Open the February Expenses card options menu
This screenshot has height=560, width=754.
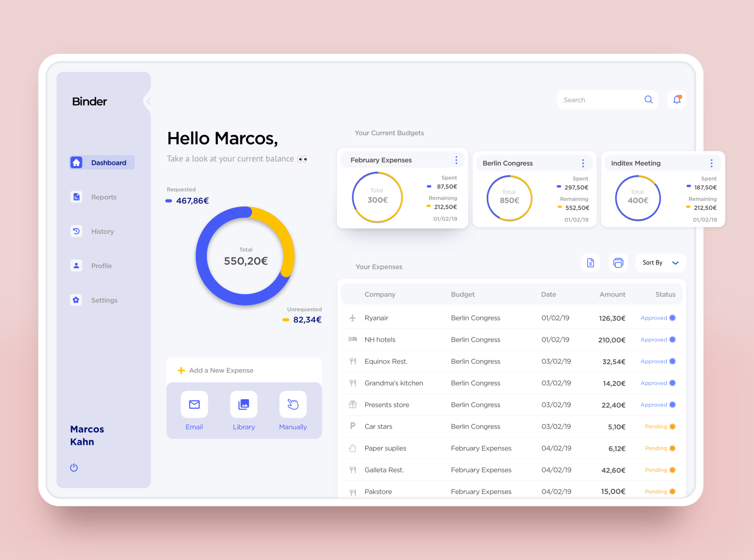coord(456,160)
